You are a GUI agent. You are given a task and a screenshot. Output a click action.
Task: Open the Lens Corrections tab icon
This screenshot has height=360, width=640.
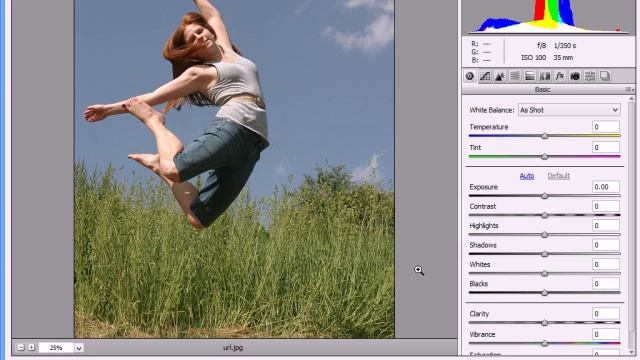[x=545, y=76]
